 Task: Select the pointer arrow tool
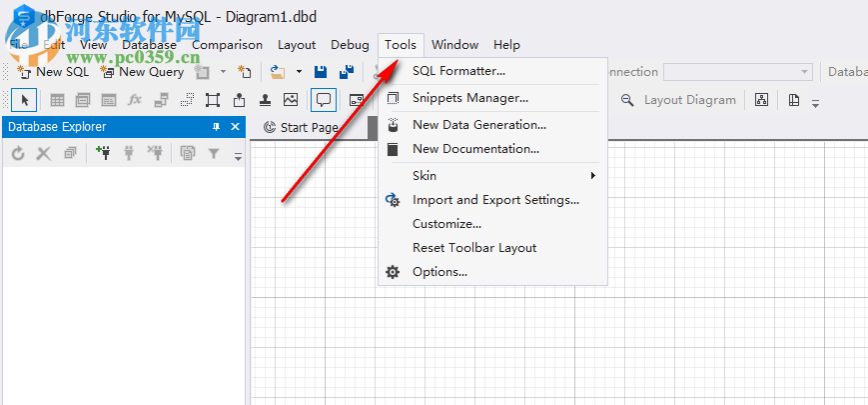click(24, 100)
